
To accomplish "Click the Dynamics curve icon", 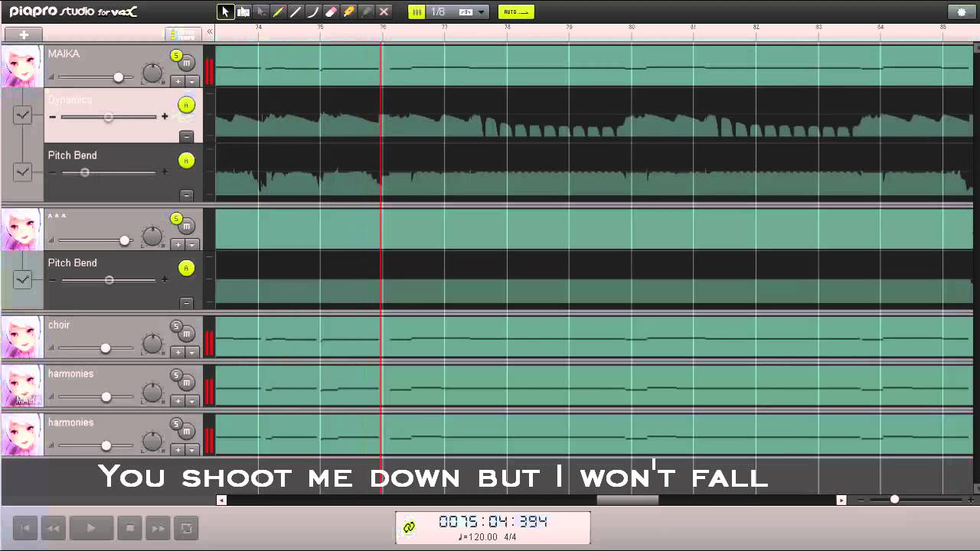I will (22, 116).
